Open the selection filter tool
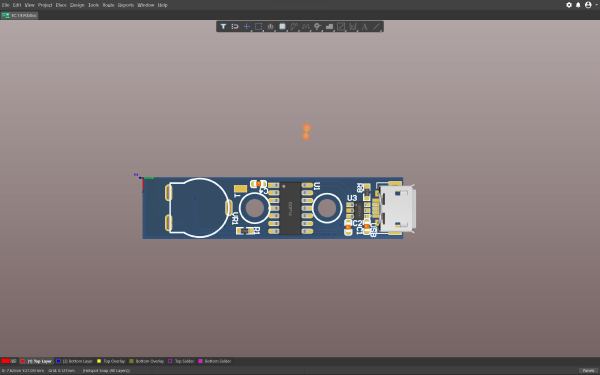This screenshot has width=600, height=375. (223, 26)
